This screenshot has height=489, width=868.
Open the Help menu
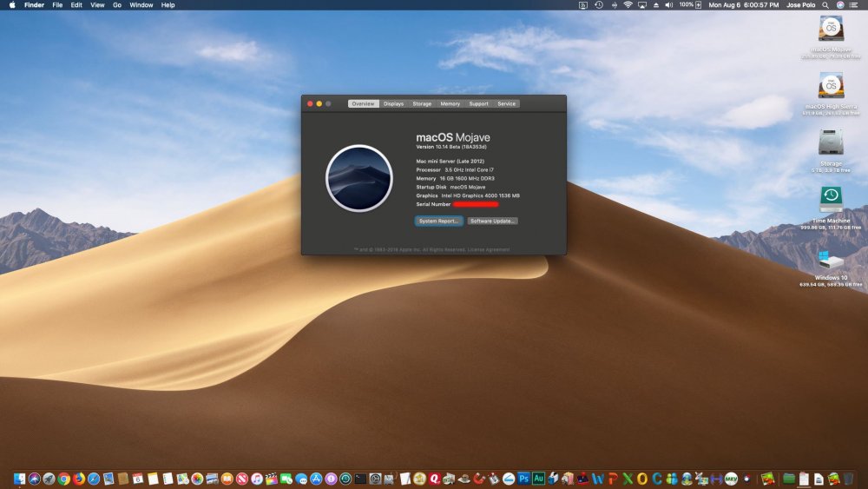coord(168,5)
